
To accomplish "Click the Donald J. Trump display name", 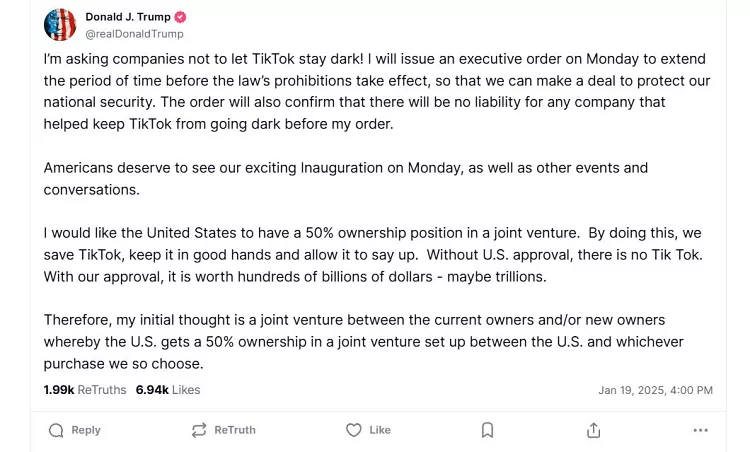I will [128, 17].
